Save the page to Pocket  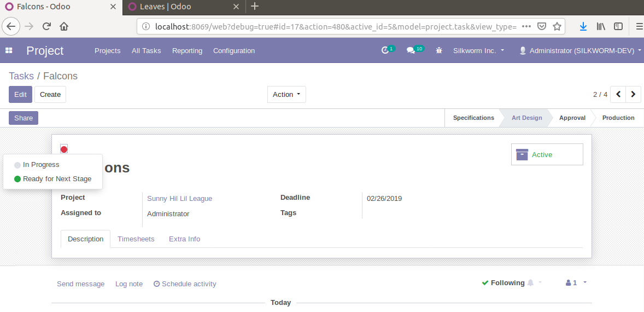pos(542,26)
